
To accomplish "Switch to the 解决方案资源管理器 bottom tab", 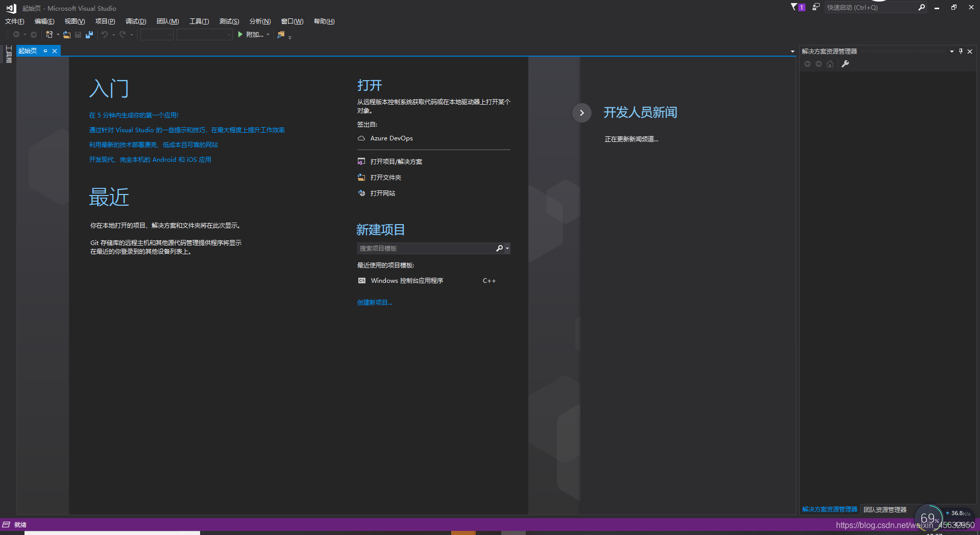I will (830, 509).
